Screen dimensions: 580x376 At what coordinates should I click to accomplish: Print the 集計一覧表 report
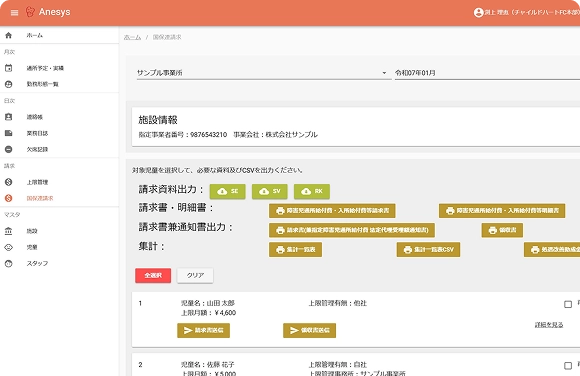(296, 250)
